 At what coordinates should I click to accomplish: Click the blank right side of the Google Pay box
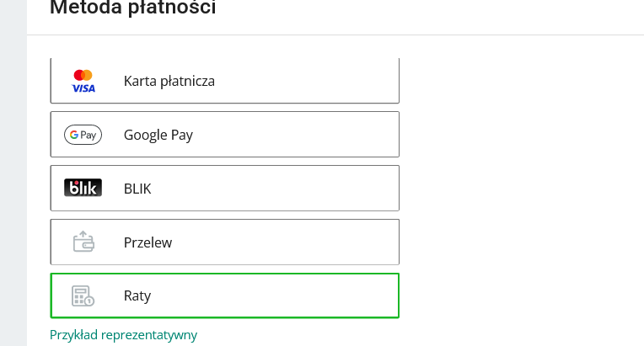tap(337, 135)
